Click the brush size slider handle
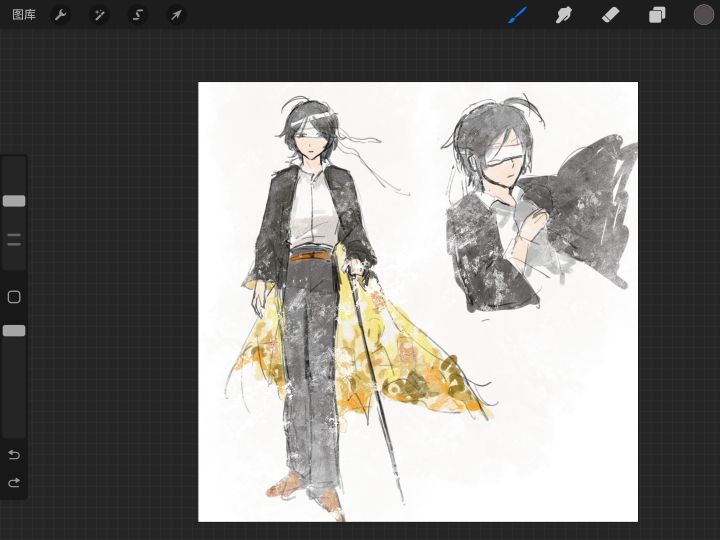The image size is (720, 540). 14,201
